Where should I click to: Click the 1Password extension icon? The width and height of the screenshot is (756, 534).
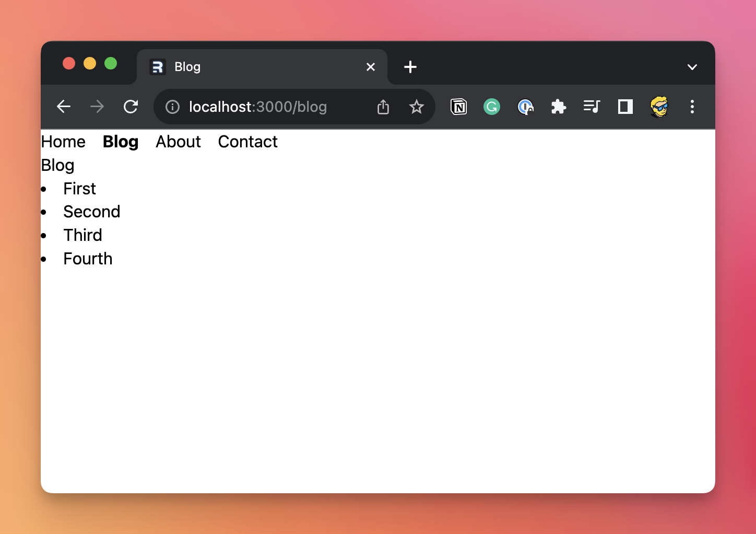(525, 107)
